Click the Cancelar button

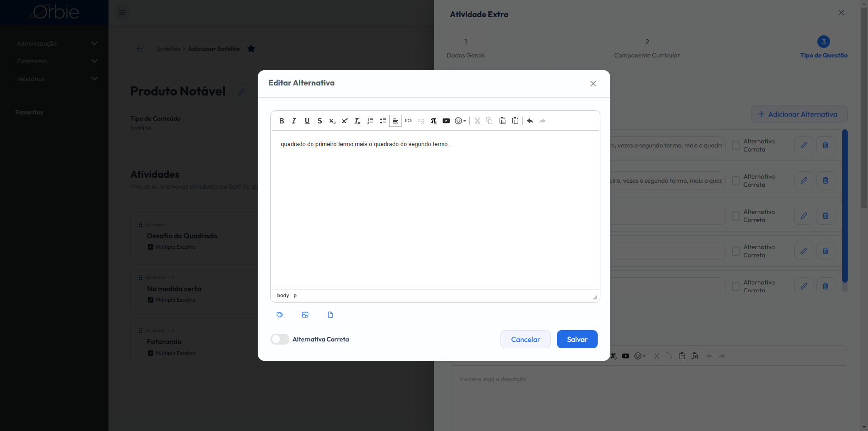(525, 339)
